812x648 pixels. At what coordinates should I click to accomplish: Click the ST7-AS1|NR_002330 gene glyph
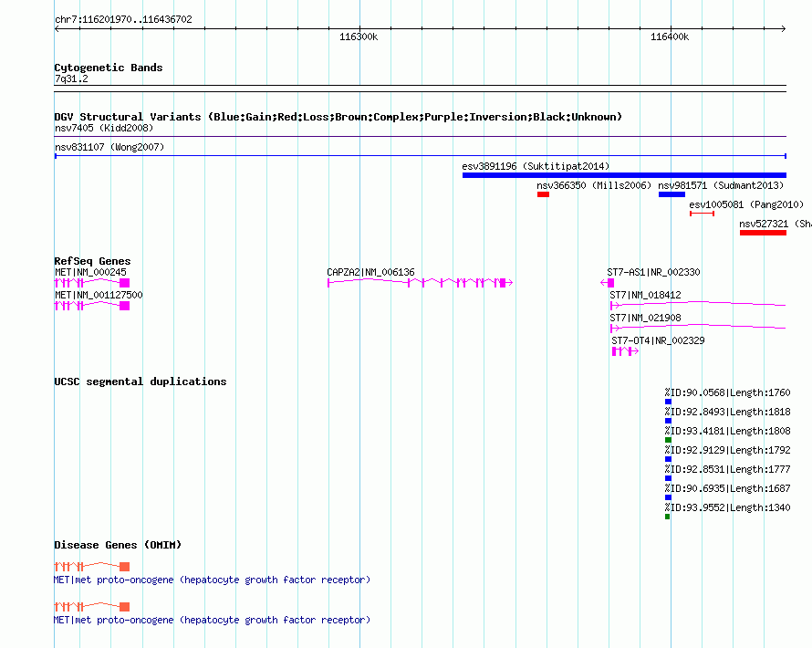(x=608, y=283)
